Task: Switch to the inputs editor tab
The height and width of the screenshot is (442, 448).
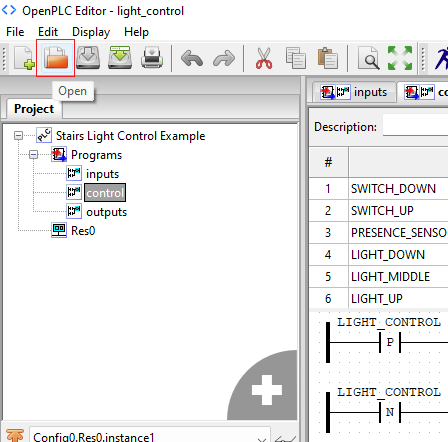Action: (x=354, y=92)
